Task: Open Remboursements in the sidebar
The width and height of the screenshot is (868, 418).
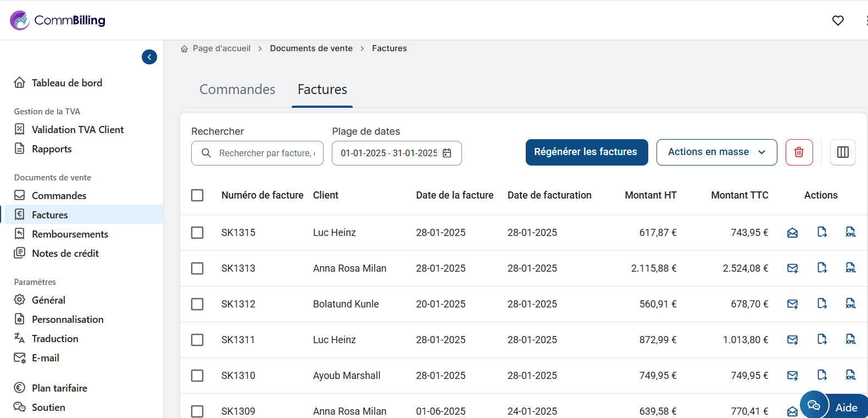Action: (70, 234)
